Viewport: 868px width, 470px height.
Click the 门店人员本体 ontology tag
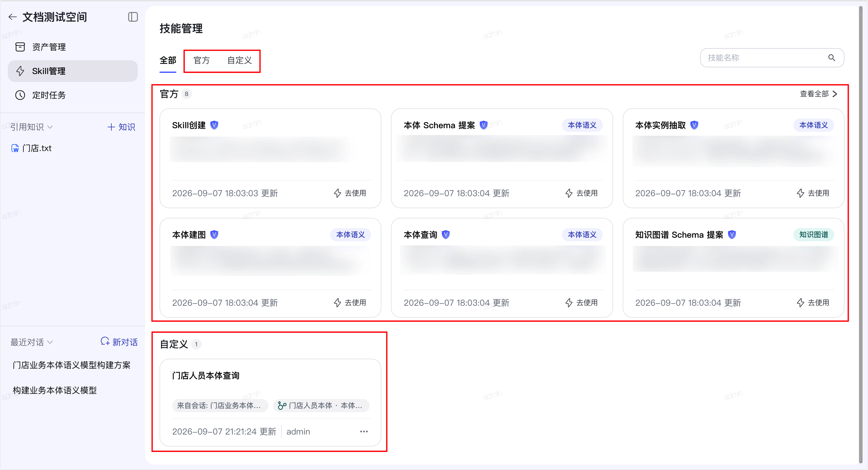point(321,405)
